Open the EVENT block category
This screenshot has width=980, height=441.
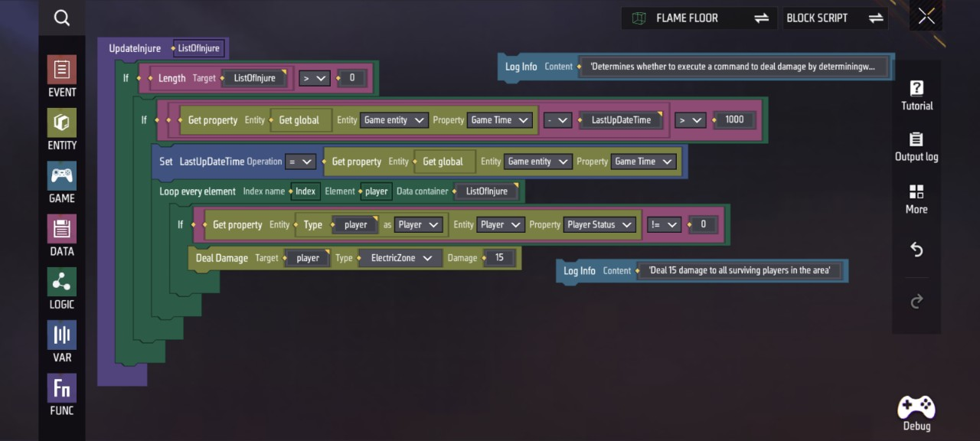click(62, 77)
